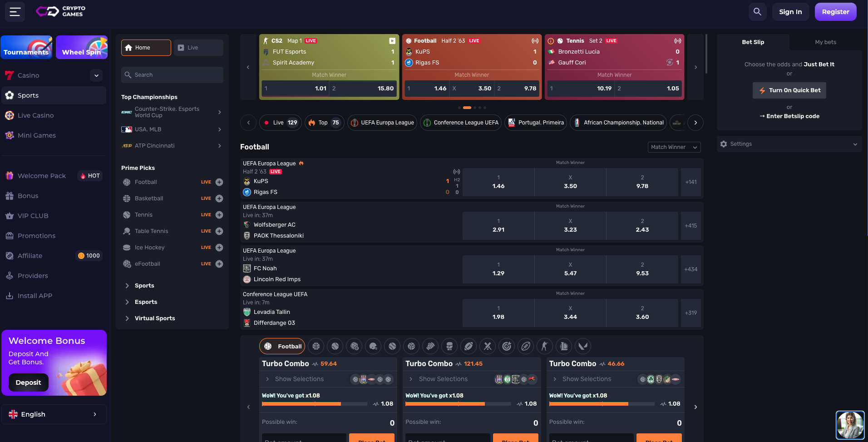Open +415 more markets for Wolfsberger
Screen dimensions: 868x442
[691, 226]
